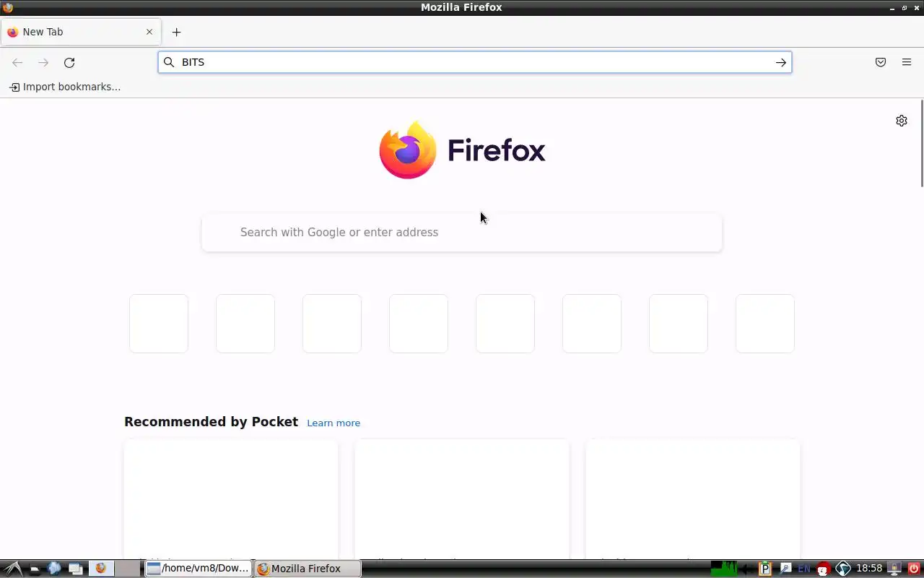Image resolution: width=924 pixels, height=578 pixels.
Task: Click Firefox icon in window title bar
Action: 8,7
